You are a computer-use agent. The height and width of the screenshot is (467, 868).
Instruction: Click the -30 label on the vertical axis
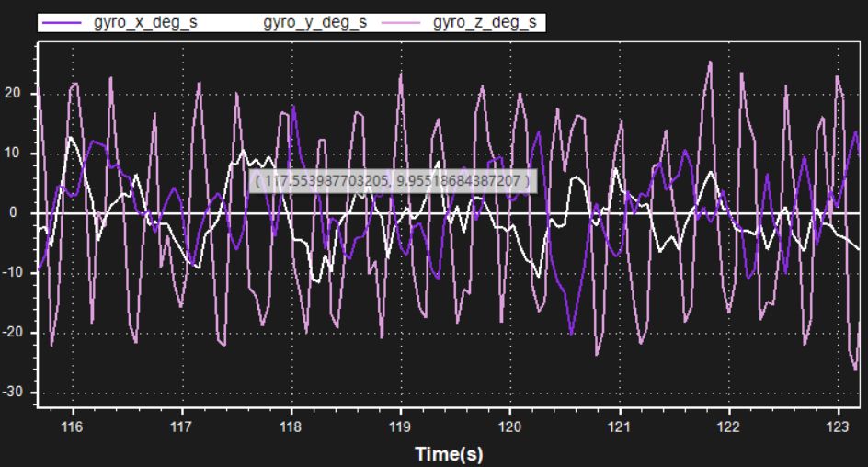pyautogui.click(x=12, y=392)
